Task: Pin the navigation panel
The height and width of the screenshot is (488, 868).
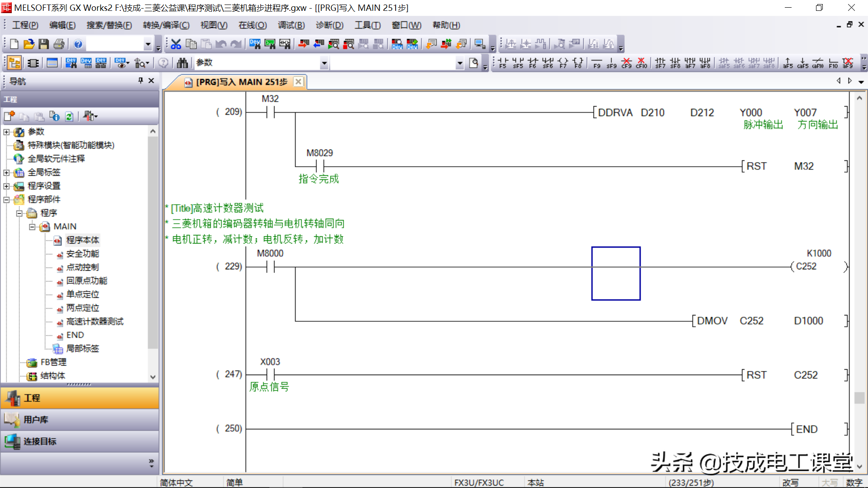Action: point(141,80)
